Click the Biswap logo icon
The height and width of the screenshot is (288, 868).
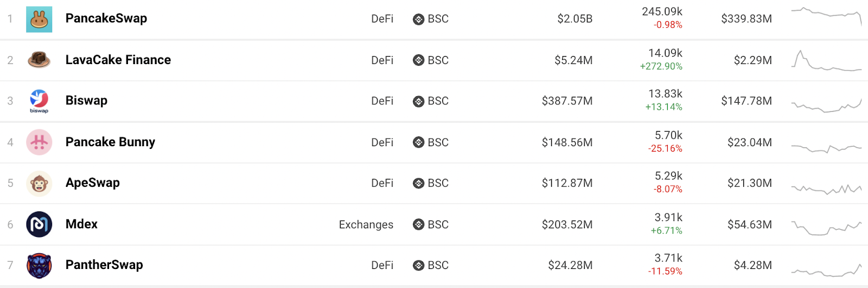click(x=39, y=101)
